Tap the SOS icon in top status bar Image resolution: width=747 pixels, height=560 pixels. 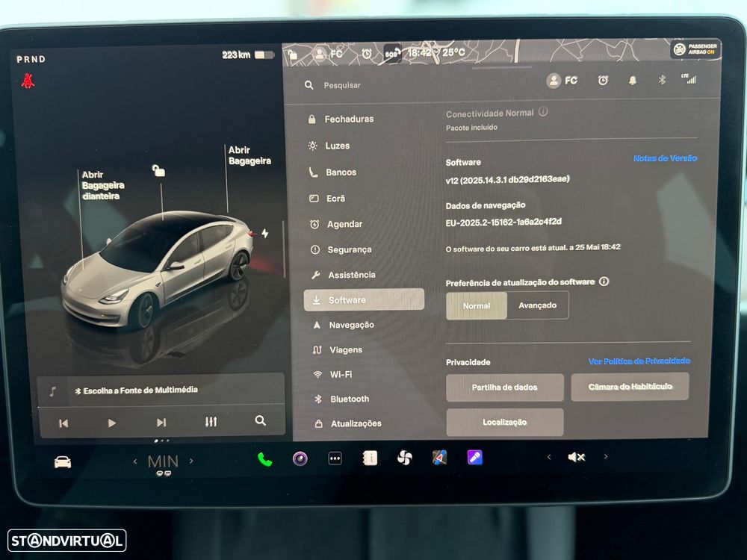click(391, 54)
